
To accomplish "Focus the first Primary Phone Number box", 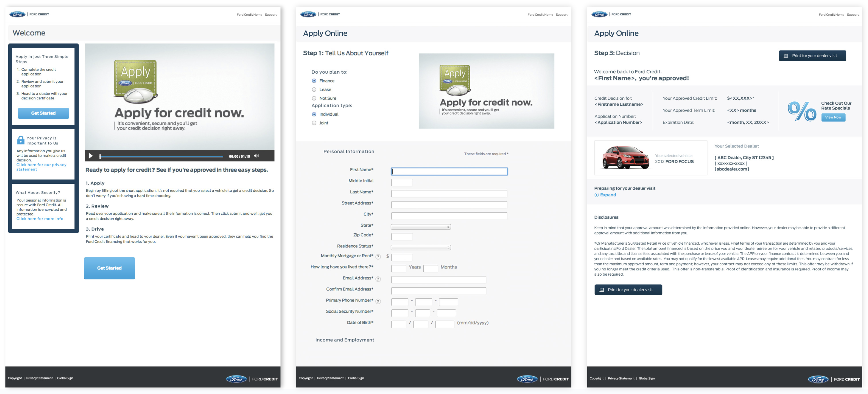I will click(400, 302).
